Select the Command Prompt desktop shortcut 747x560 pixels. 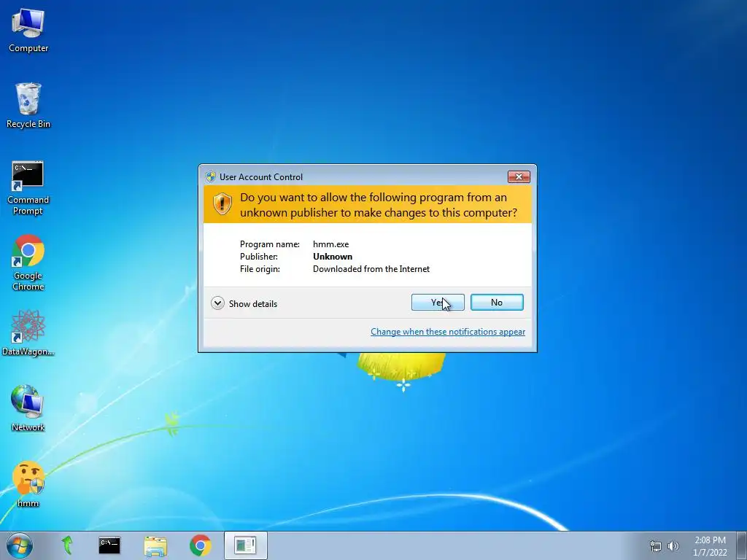point(28,188)
